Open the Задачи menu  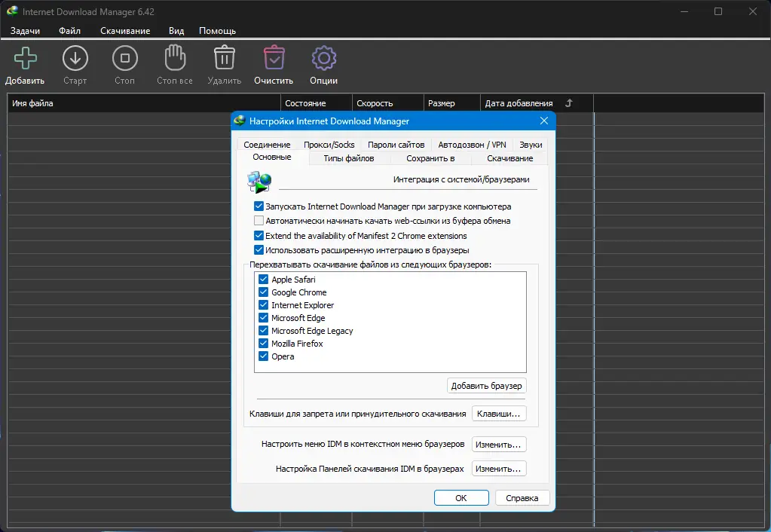click(x=25, y=30)
